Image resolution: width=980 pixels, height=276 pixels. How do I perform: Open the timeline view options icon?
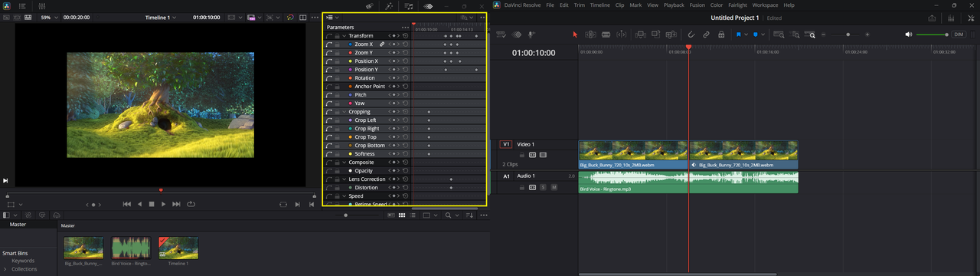coord(501,34)
